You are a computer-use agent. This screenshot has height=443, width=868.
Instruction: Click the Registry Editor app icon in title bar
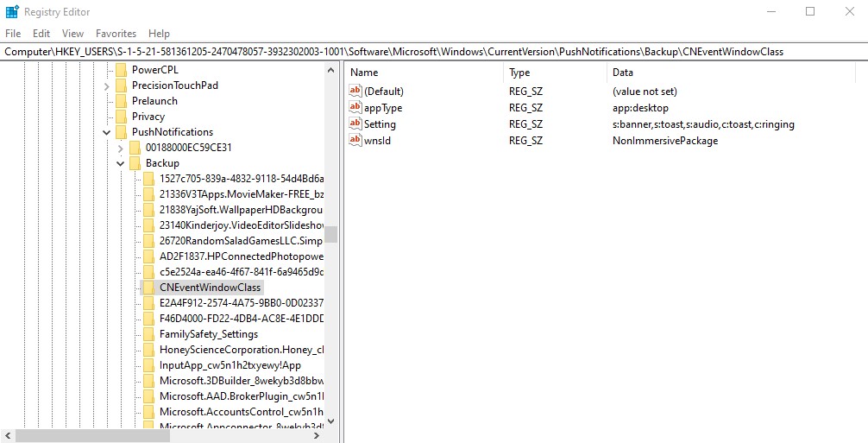(x=11, y=11)
